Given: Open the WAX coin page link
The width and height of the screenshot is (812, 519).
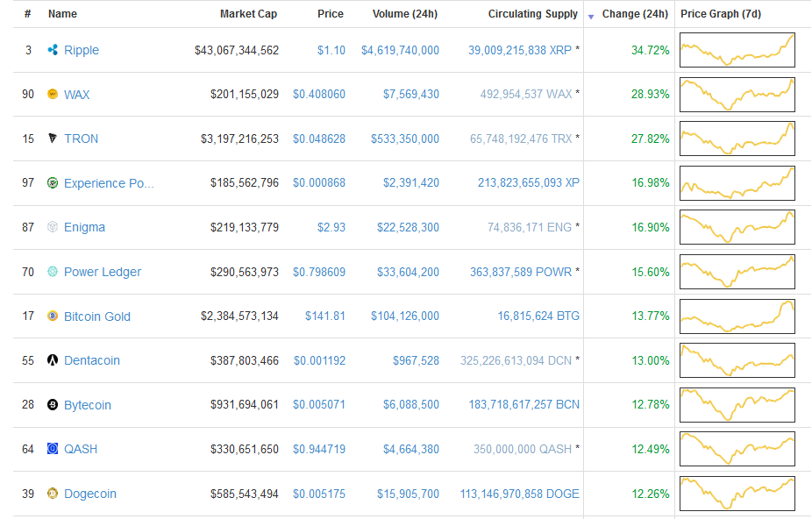Looking at the screenshot, I should [76, 95].
